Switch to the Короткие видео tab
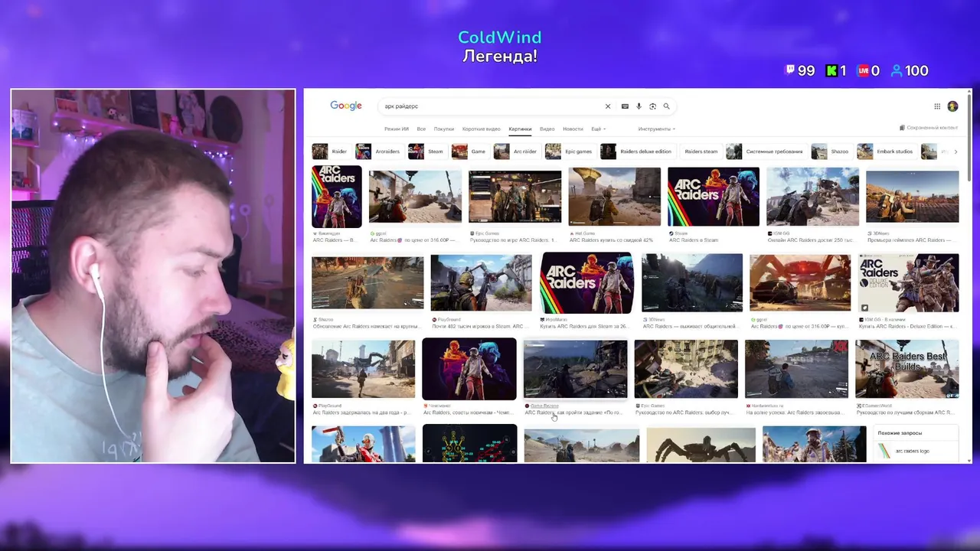Screen dimensions: 980x551 click(x=482, y=129)
